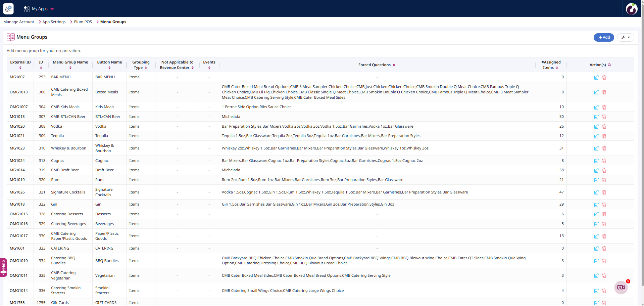Go to Manage Account breadcrumb
Screen dimensions: 644x306
(19, 22)
